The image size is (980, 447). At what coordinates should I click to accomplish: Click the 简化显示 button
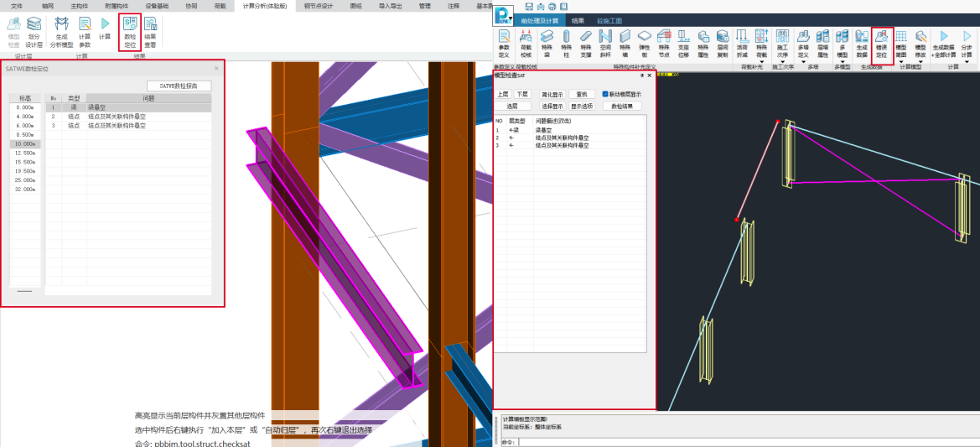click(552, 95)
